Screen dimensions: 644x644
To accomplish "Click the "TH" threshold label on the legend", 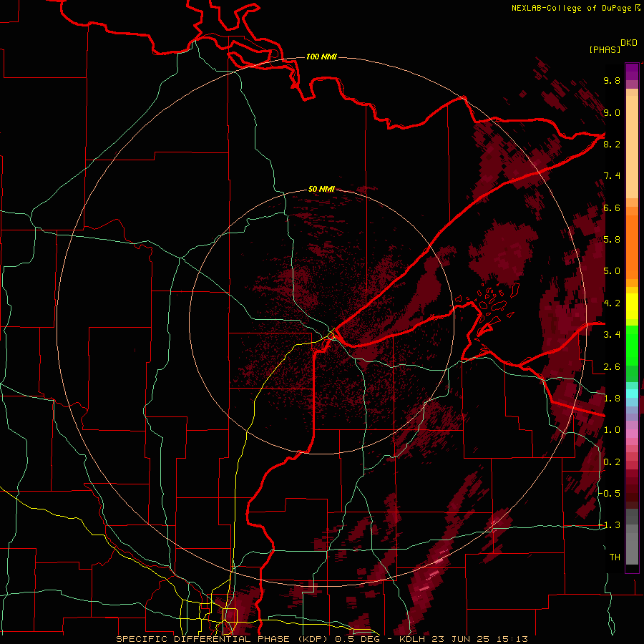I will 615,557.
